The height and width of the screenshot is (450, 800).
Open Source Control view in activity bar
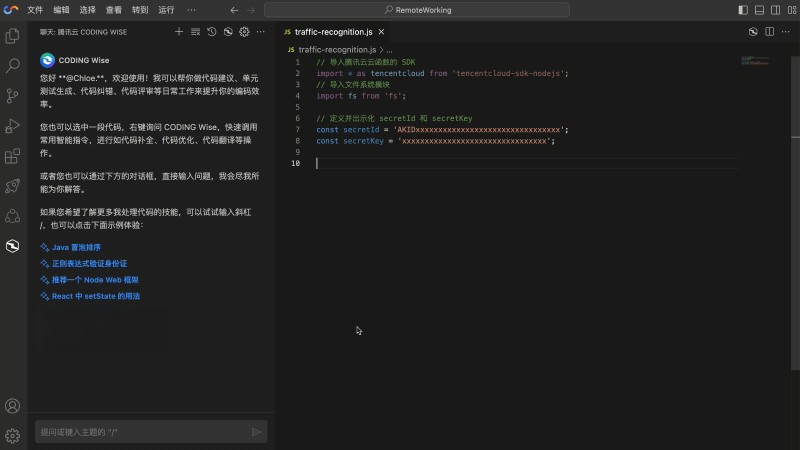13,95
